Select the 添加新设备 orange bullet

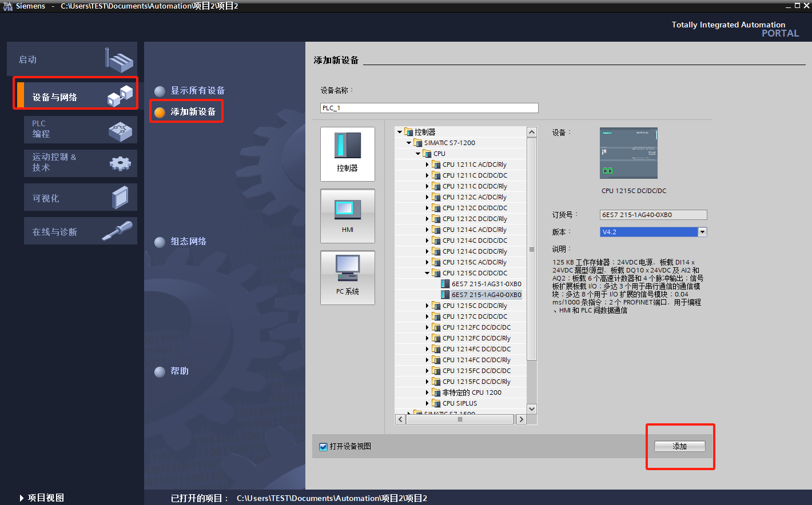pyautogui.click(x=160, y=112)
